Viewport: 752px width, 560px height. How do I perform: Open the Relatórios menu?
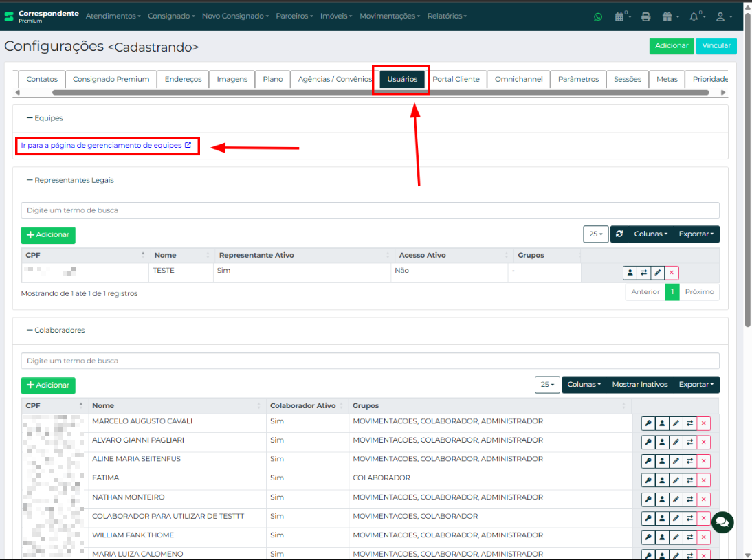click(x=446, y=16)
